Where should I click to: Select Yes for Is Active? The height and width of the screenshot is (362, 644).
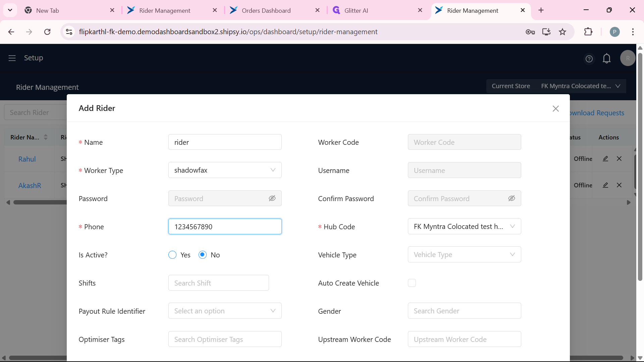click(x=172, y=255)
